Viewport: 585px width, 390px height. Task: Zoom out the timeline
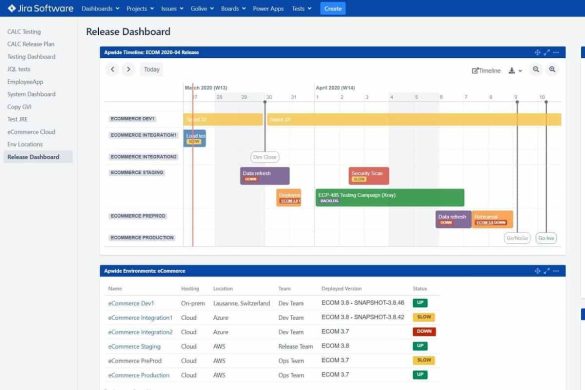(x=536, y=69)
